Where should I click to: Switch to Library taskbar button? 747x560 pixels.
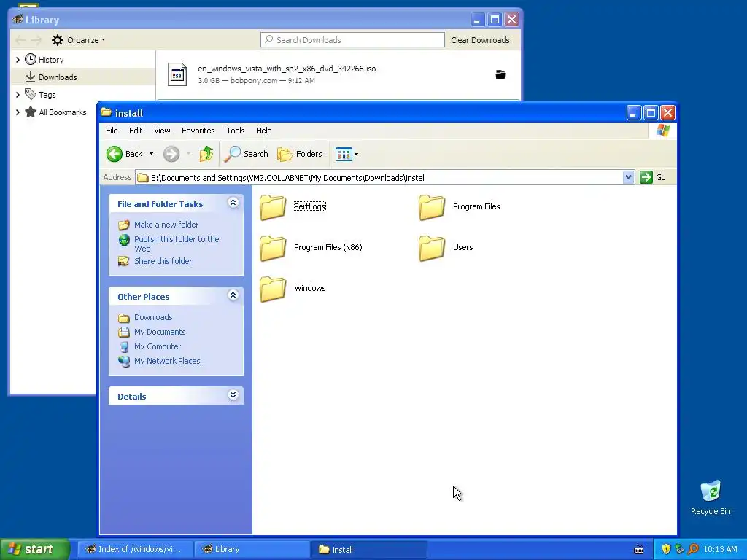[x=252, y=549]
